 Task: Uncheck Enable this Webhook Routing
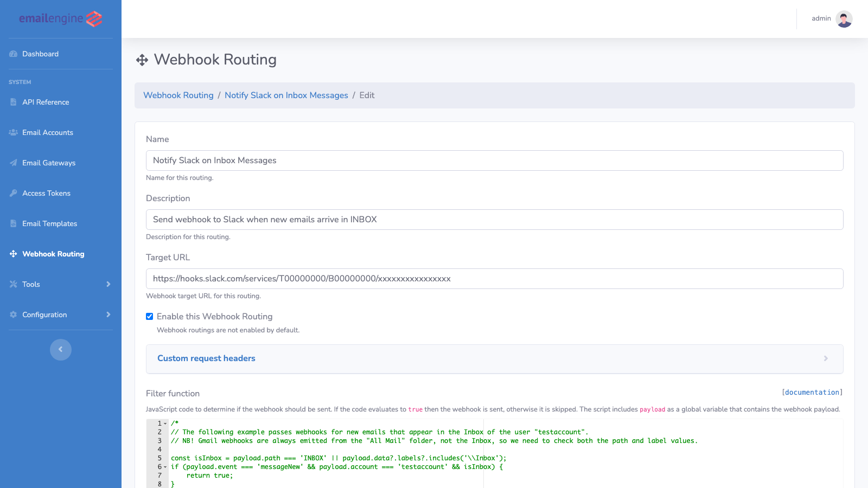tap(149, 316)
